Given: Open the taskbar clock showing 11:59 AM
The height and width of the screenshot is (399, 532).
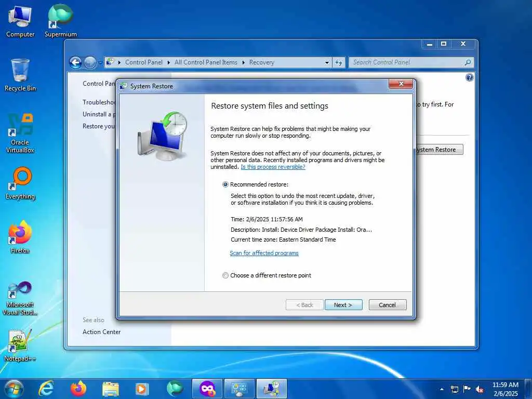Looking at the screenshot, I should (x=505, y=389).
